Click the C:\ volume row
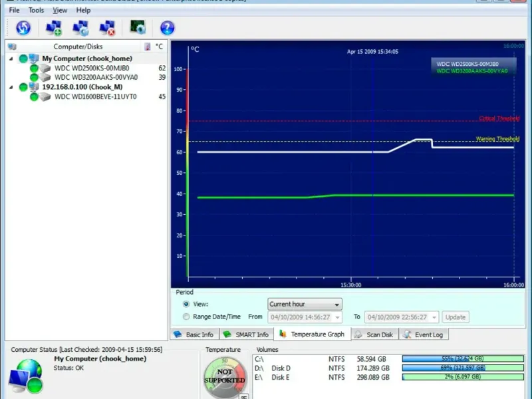532x399 pixels. 389,358
